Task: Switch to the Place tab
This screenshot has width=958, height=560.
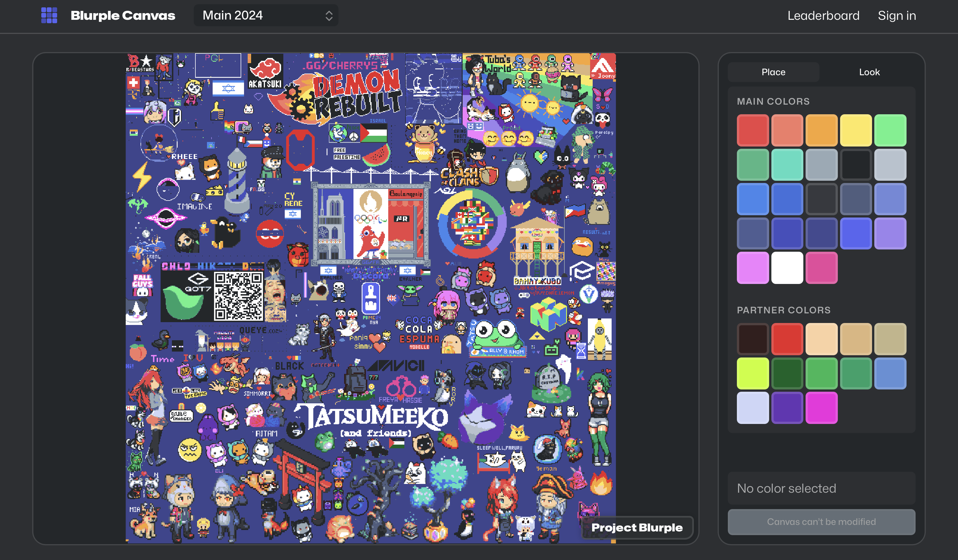Action: click(773, 72)
